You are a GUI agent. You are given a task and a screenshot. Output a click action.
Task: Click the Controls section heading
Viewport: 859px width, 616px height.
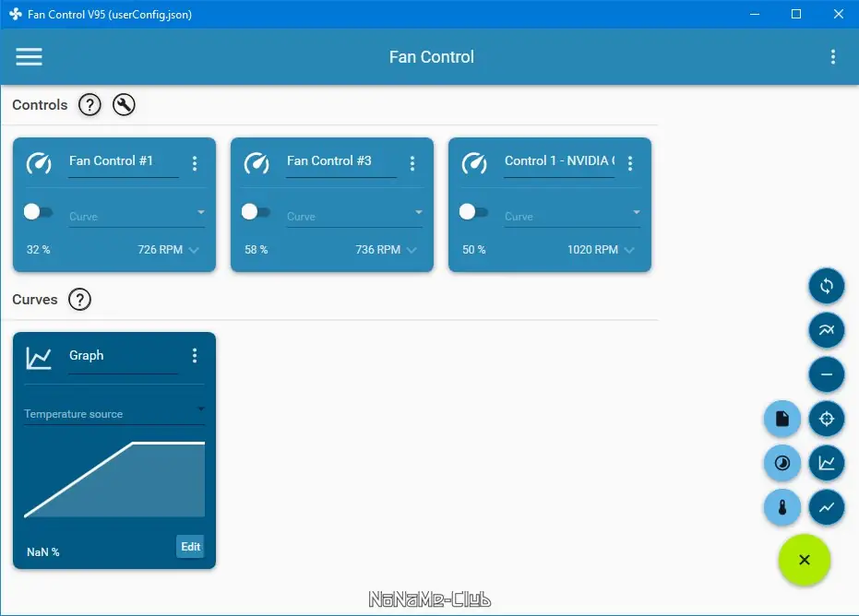coord(40,104)
